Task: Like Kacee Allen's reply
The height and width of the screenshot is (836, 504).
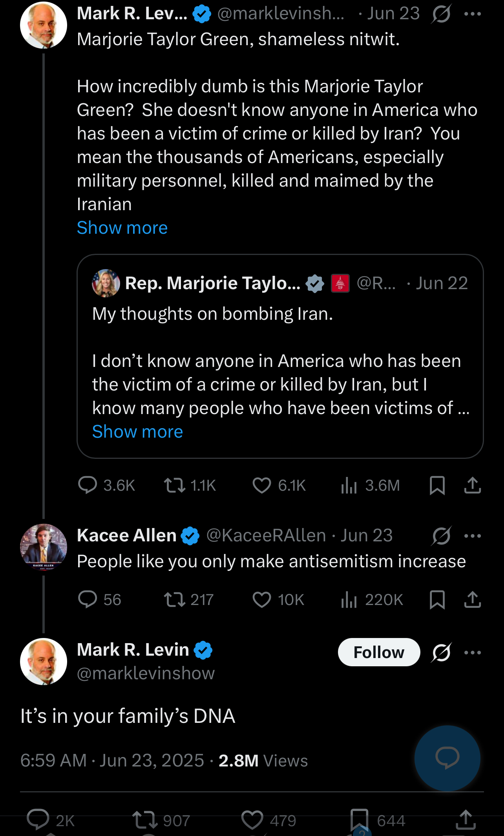Action: point(262,599)
